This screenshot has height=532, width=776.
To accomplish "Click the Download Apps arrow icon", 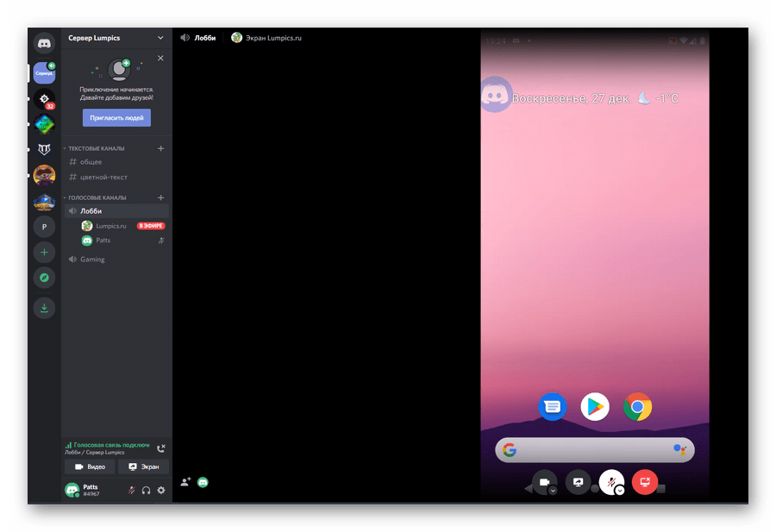I will [44, 306].
